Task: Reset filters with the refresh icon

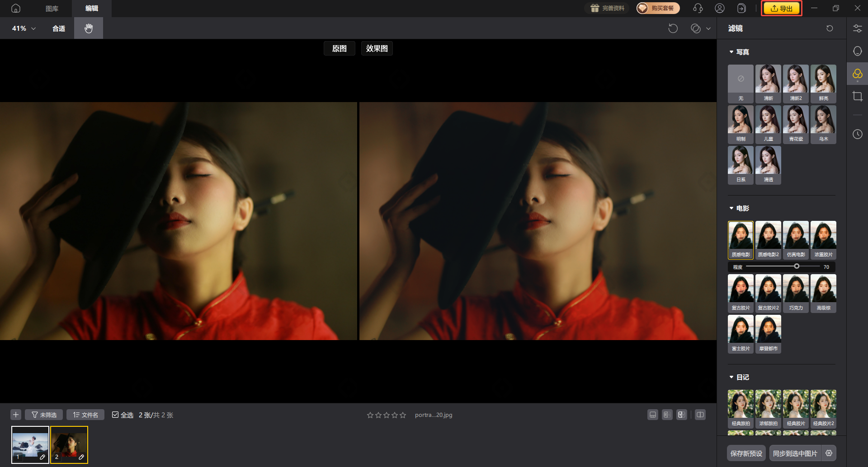Action: (x=830, y=28)
